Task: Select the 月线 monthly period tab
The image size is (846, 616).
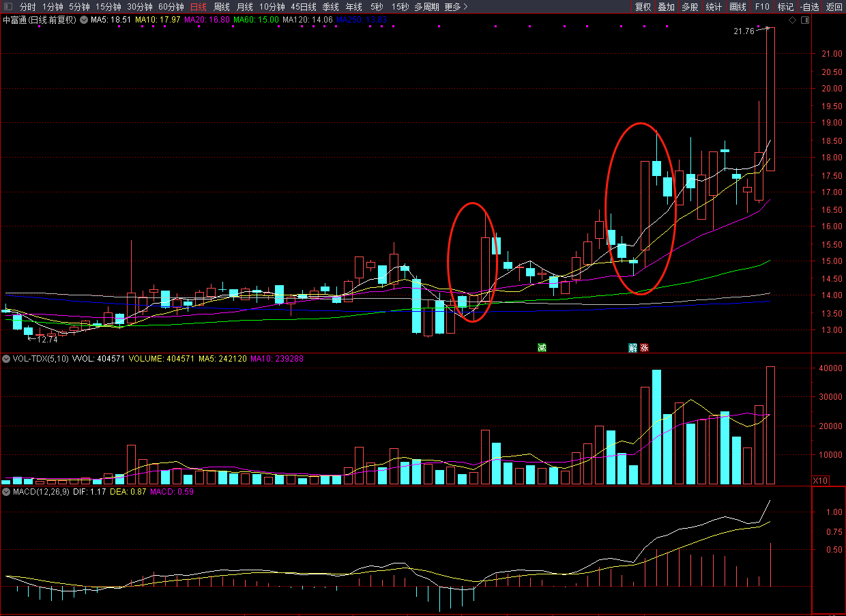Action: pyautogui.click(x=244, y=7)
